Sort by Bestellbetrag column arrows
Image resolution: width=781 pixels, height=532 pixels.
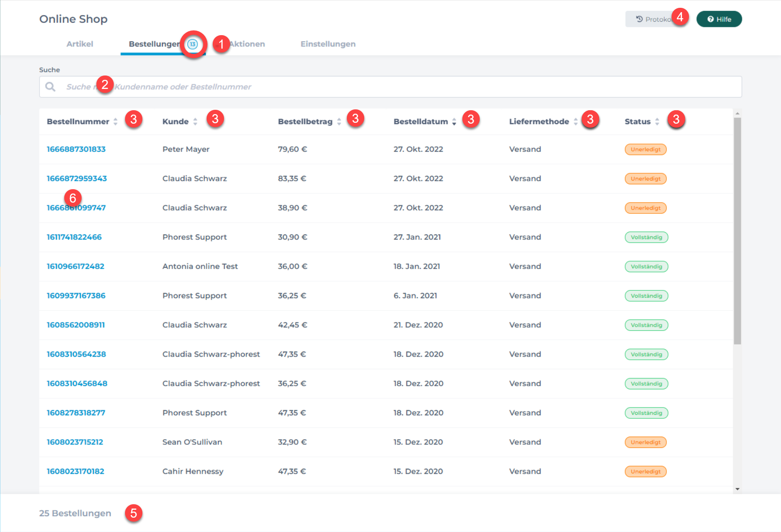(x=339, y=122)
